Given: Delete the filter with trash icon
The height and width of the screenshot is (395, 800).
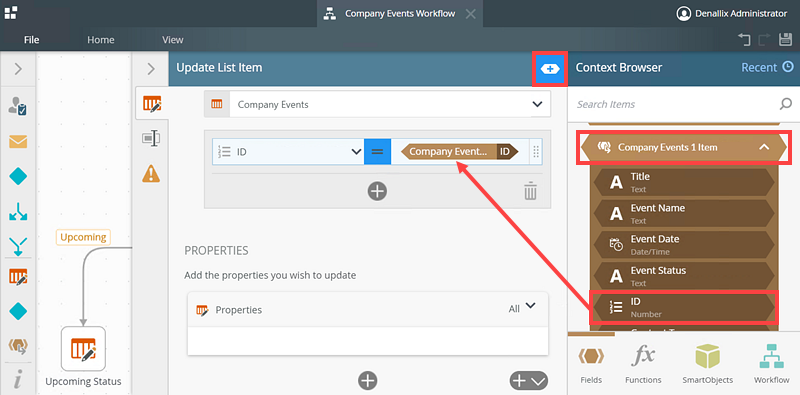Looking at the screenshot, I should (x=530, y=191).
